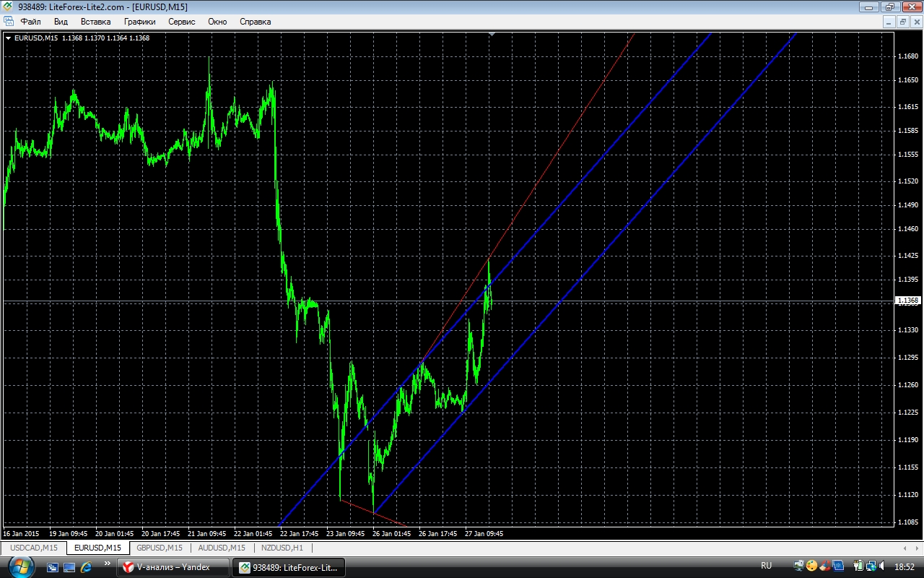Click the 1.1368 current price label

pyautogui.click(x=907, y=301)
